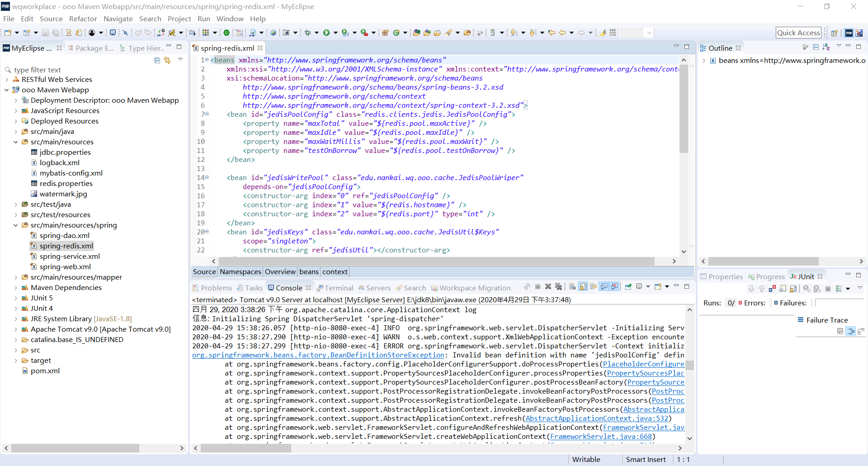Toggle Show Failures Only in JUnit
The width and height of the screenshot is (868, 466).
(772, 289)
